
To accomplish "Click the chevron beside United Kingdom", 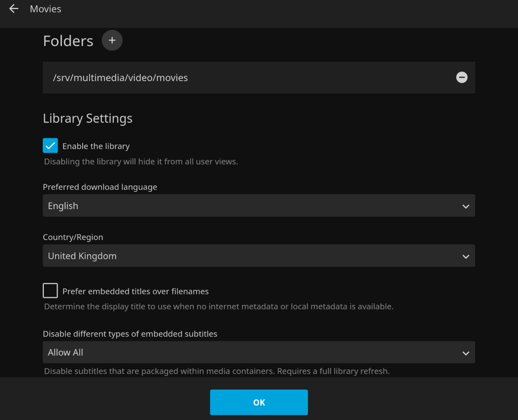I will [465, 256].
